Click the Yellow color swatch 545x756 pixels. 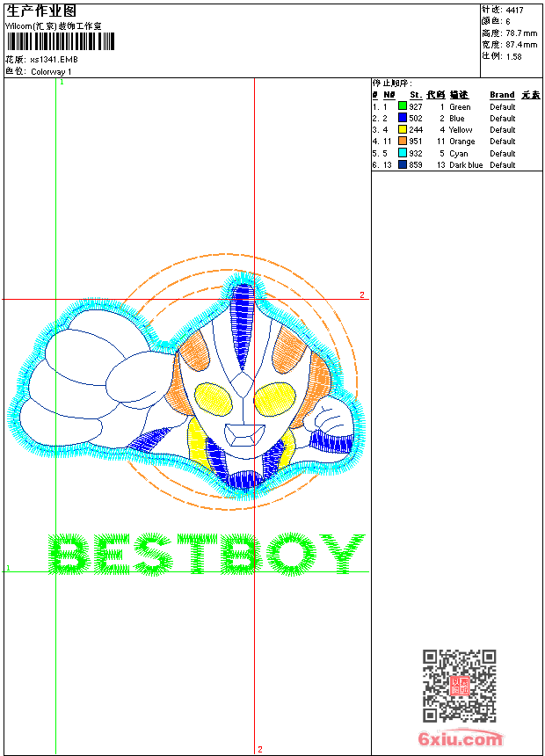(403, 129)
